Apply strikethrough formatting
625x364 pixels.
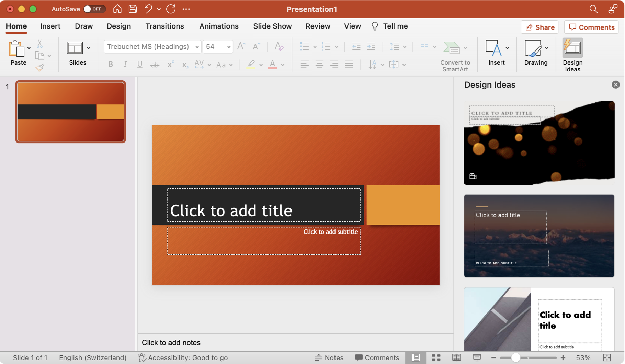[155, 65]
